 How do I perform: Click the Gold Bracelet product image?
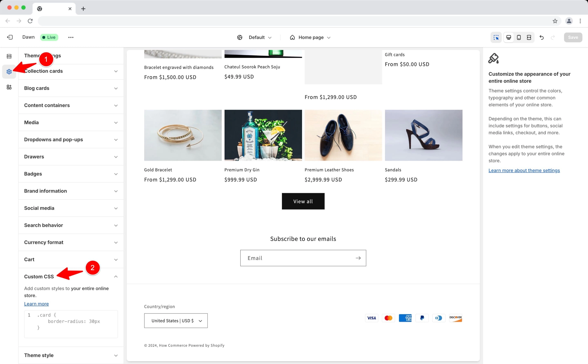183,135
